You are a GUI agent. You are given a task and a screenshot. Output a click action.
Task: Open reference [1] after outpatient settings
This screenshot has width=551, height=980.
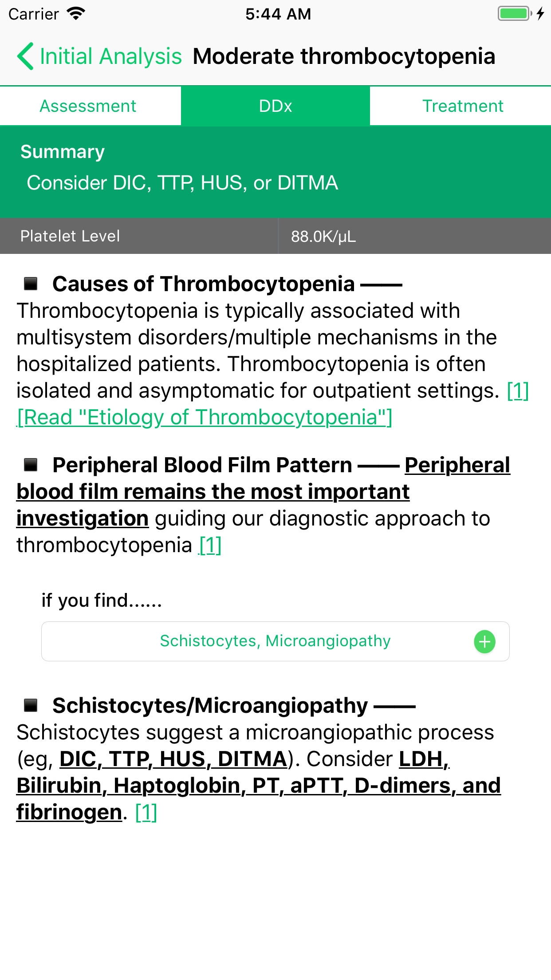[518, 391]
